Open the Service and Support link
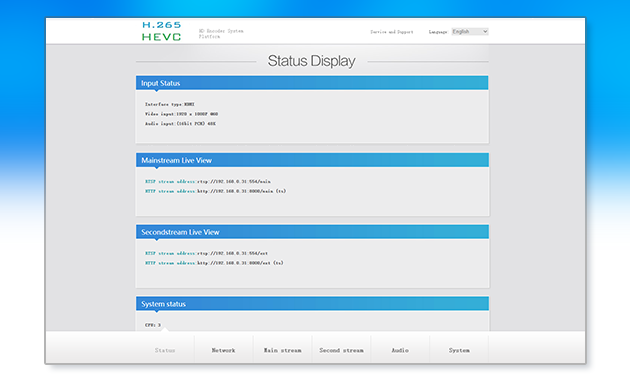This screenshot has height=380, width=630. coord(392,32)
